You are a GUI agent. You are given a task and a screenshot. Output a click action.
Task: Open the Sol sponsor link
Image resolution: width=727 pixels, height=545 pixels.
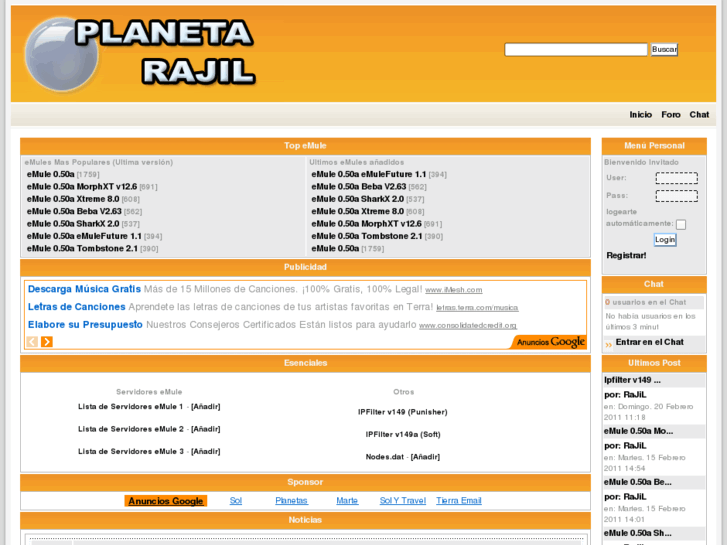(236, 501)
